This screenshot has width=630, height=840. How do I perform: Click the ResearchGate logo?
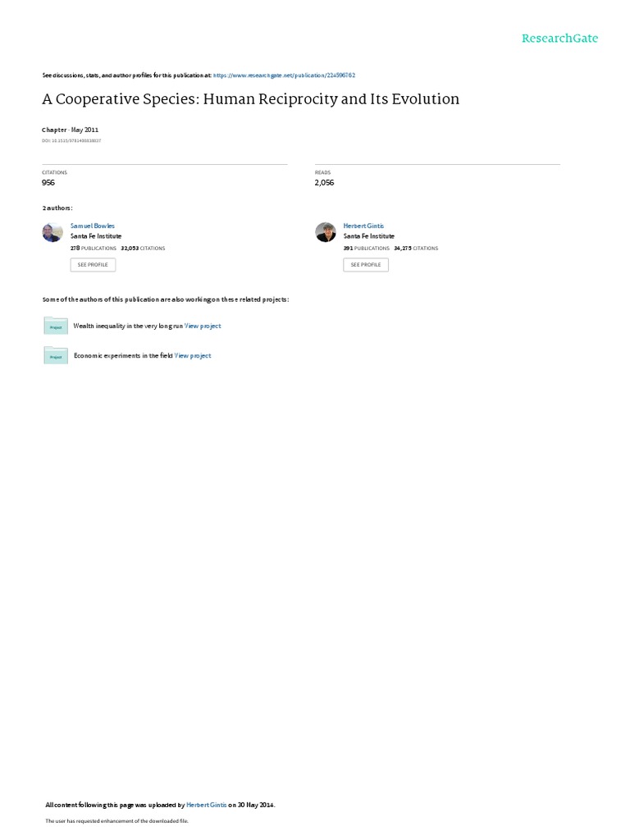click(x=559, y=39)
